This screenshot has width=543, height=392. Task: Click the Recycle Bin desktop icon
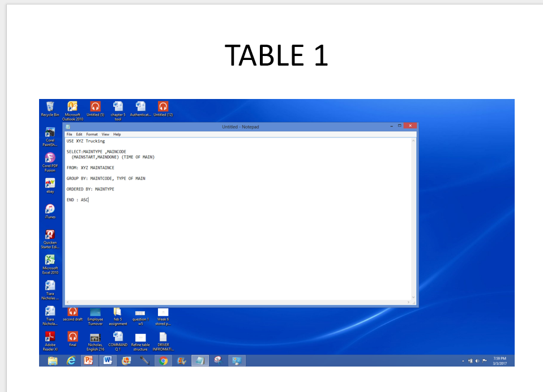50,107
